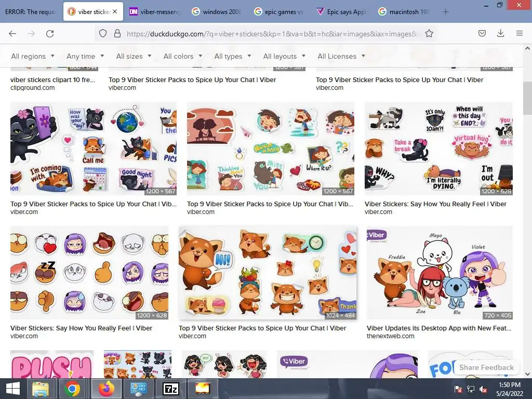Open 7-Zip from the taskbar

coord(170,389)
